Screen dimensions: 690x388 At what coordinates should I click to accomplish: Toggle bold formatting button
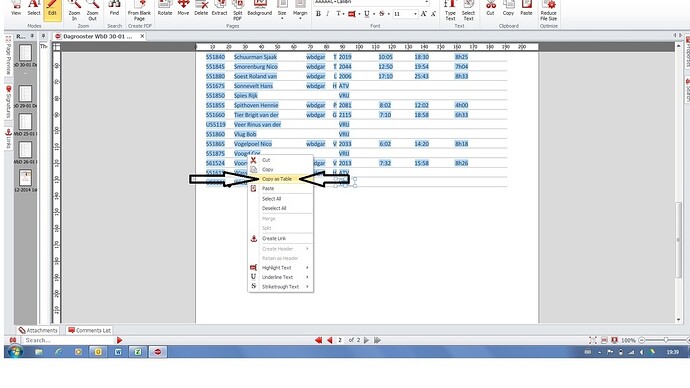point(318,14)
